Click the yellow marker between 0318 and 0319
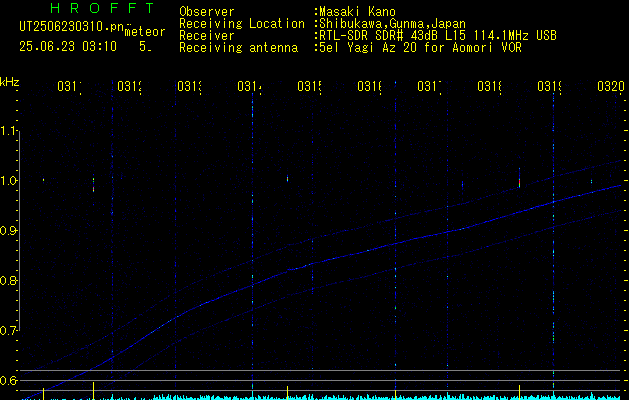629x400 pixels. (519, 392)
